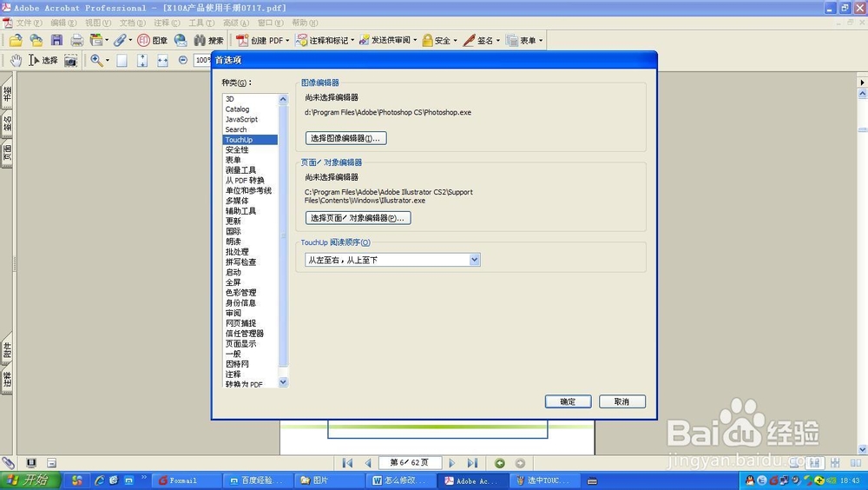This screenshot has width=868, height=490.
Task: Select the Zoom In magnifier tool
Action: point(96,61)
